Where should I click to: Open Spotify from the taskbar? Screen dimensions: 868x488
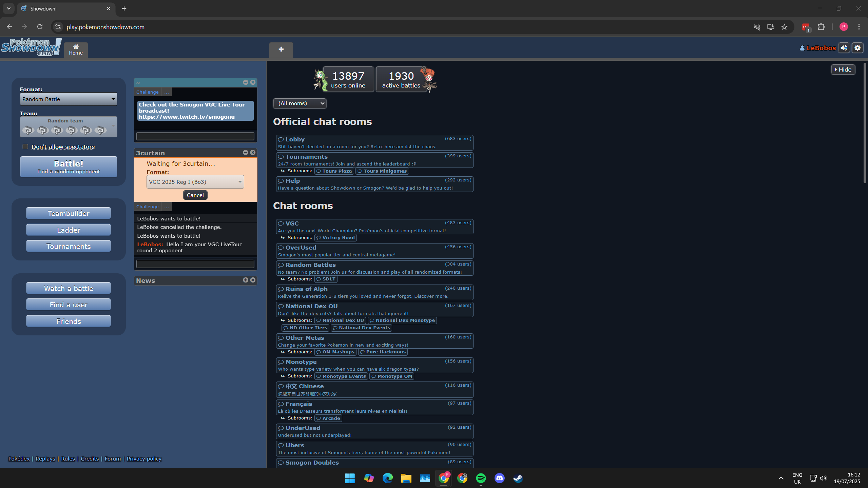tap(481, 478)
